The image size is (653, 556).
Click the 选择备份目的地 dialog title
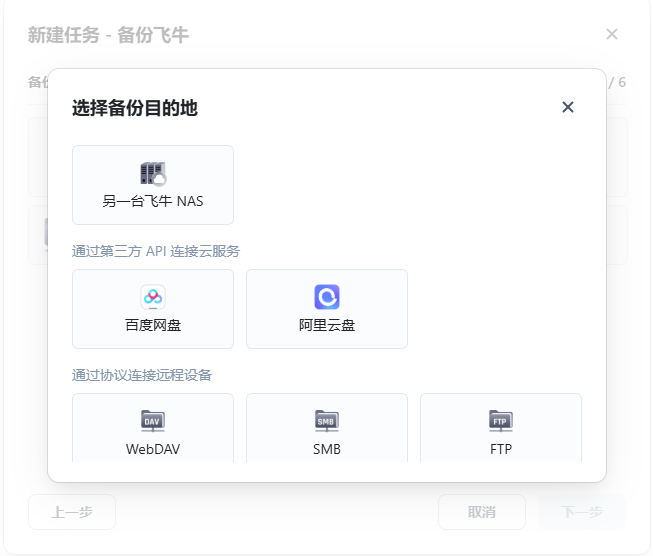(135, 108)
